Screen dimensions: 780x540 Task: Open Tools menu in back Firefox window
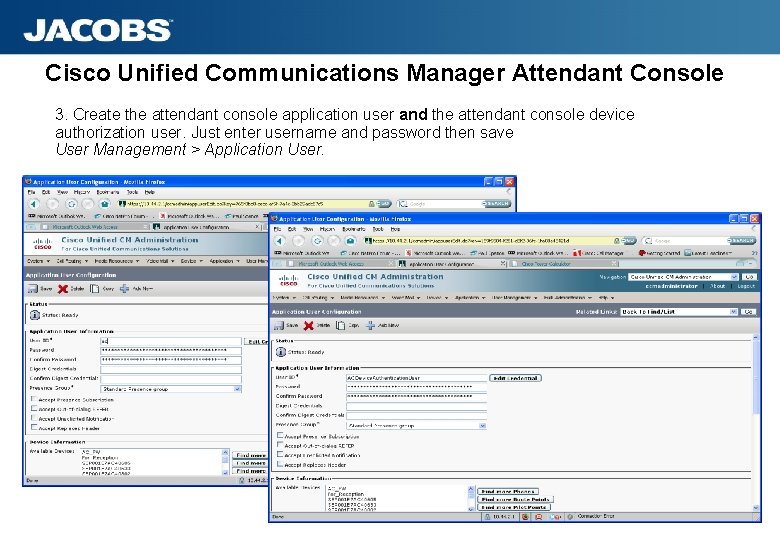(132, 192)
